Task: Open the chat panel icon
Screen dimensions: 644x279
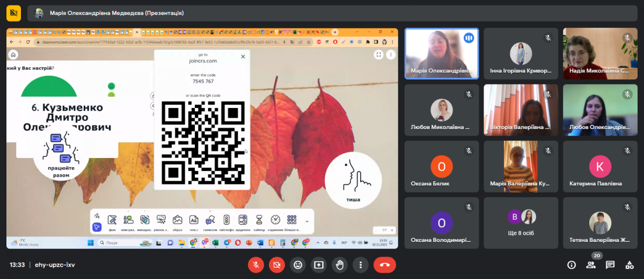Action: (610, 264)
